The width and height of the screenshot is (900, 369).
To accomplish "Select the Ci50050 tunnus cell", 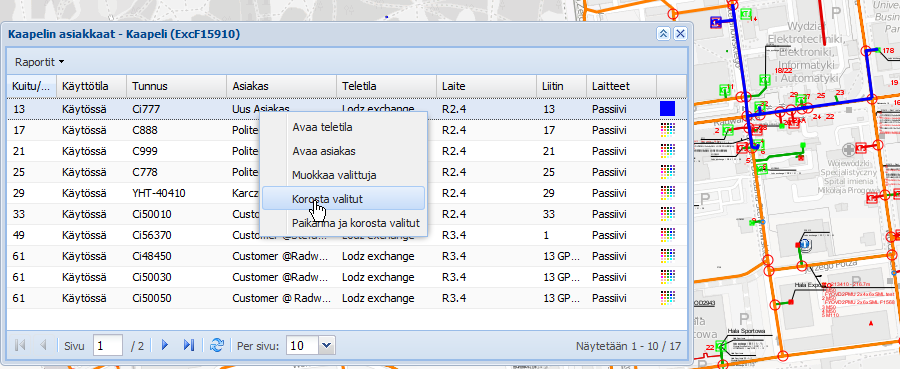I will (176, 298).
